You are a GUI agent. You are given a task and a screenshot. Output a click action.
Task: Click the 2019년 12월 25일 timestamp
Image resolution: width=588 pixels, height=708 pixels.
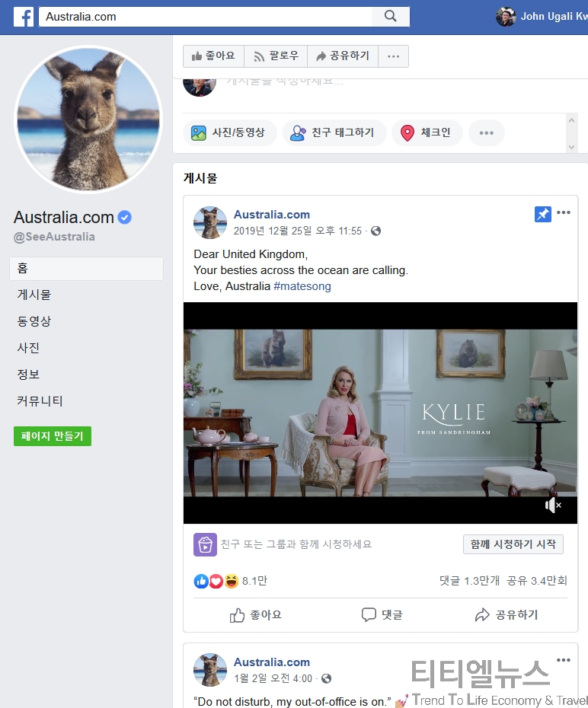point(298,231)
